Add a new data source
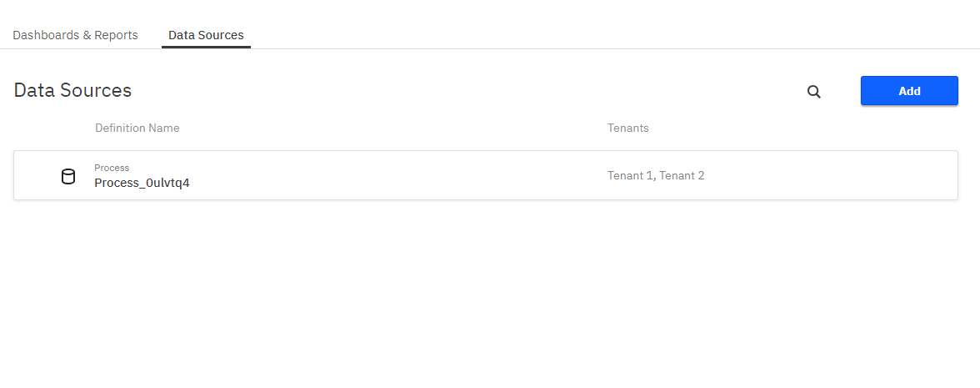The image size is (980, 388). pyautogui.click(x=909, y=91)
